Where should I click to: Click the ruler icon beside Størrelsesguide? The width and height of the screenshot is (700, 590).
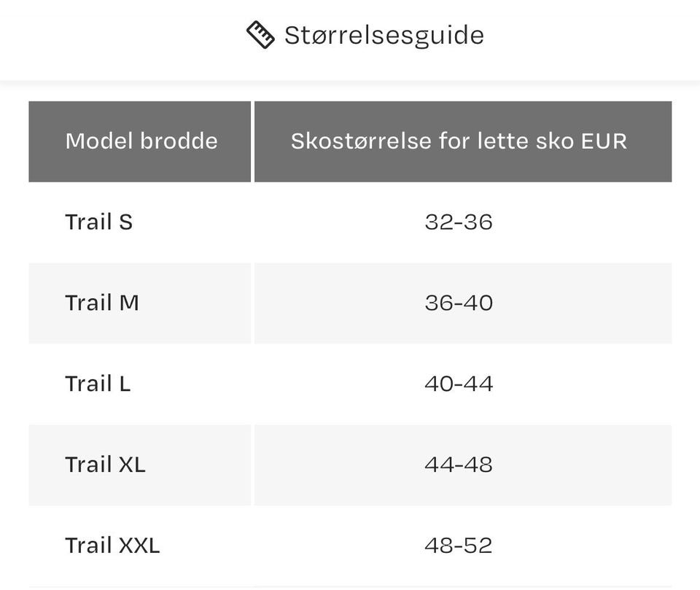[x=260, y=34]
